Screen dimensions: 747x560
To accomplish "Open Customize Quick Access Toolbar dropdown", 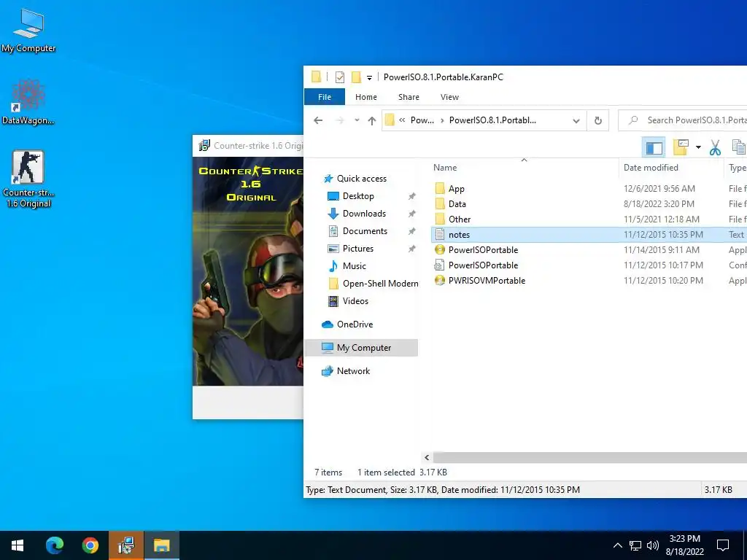I will 369,77.
